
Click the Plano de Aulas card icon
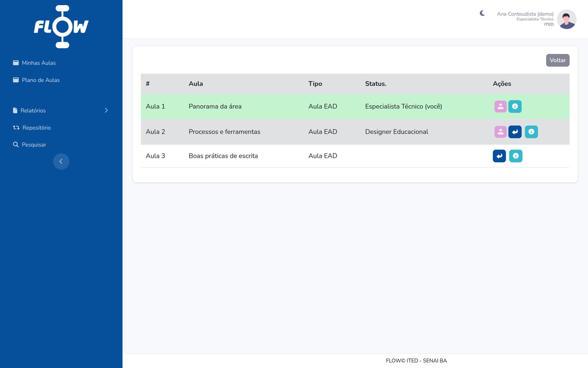coord(16,80)
